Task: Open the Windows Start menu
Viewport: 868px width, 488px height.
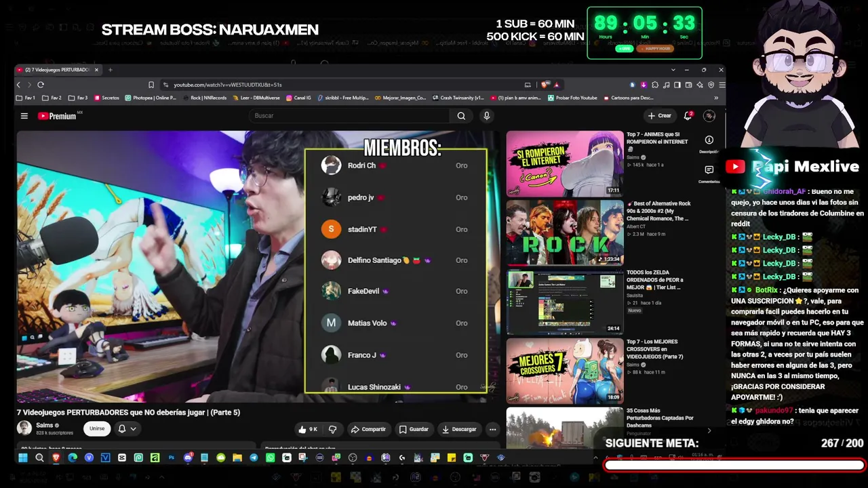Action: (x=22, y=458)
